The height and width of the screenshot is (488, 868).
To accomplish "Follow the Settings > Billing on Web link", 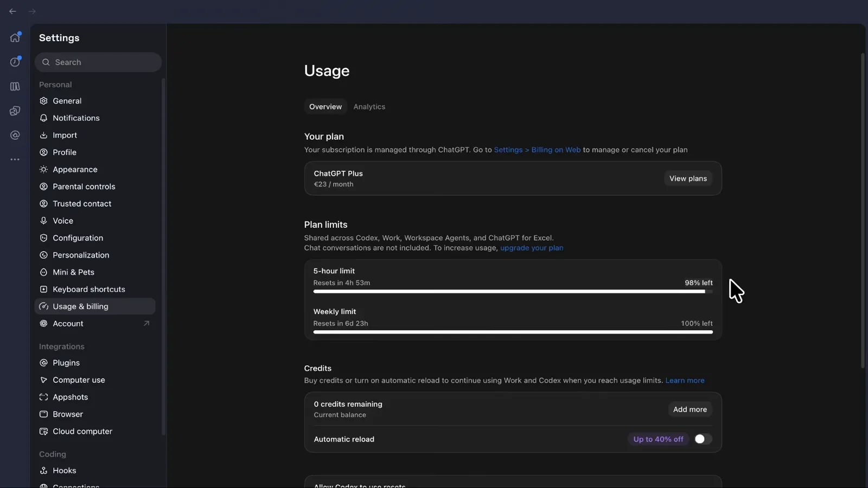I will (537, 150).
